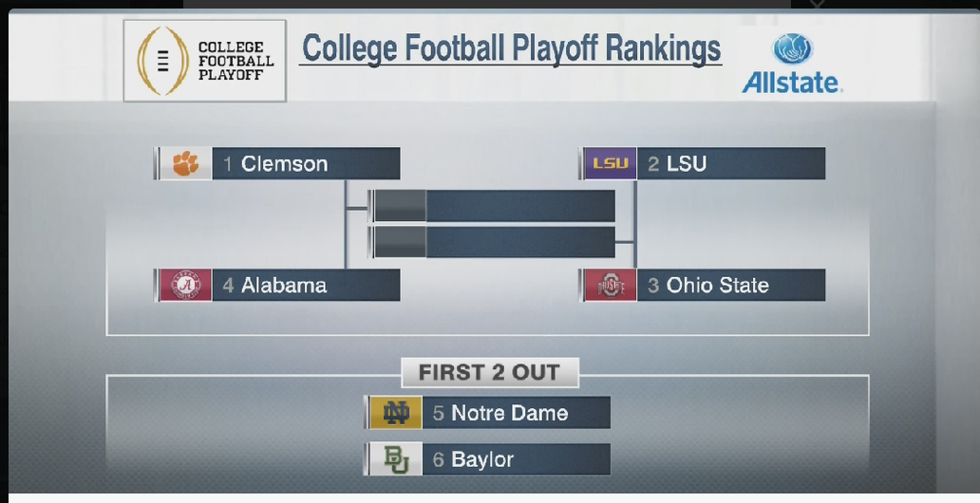
Task: Click the Baylor BU logo
Action: point(395,459)
